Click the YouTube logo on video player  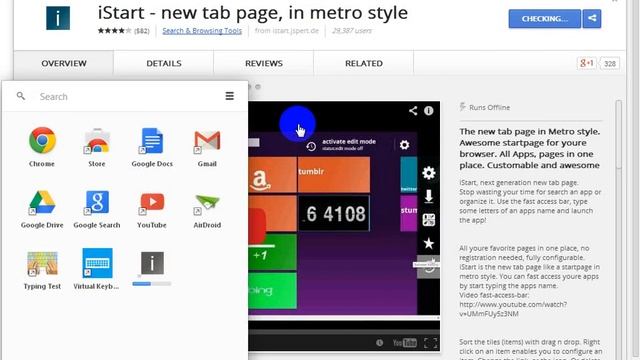pos(404,342)
